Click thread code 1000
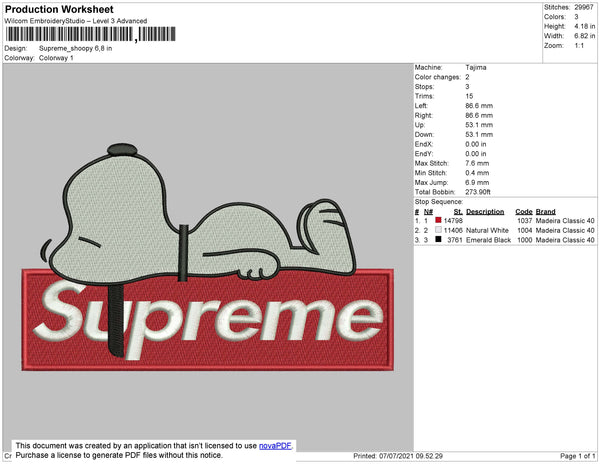This screenshot has height=464, width=600. tap(525, 240)
